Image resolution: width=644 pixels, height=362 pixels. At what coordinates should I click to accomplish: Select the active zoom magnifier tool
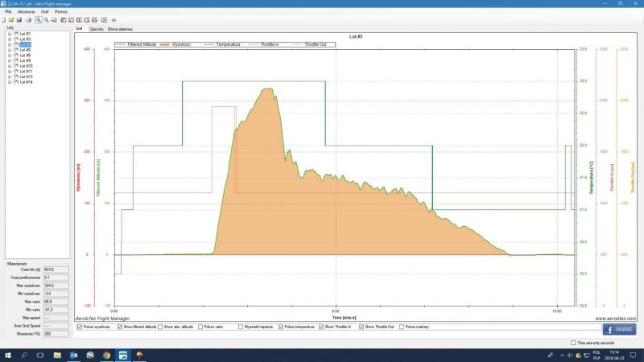point(39,19)
